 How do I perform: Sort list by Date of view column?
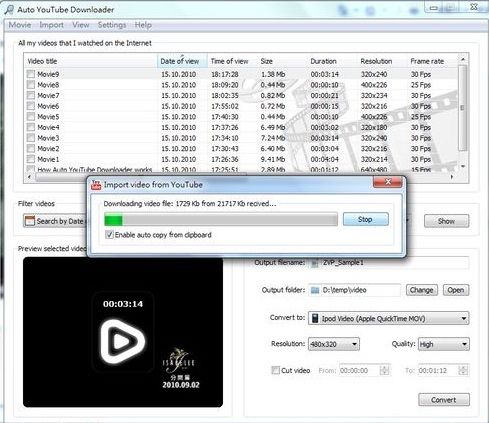click(182, 61)
